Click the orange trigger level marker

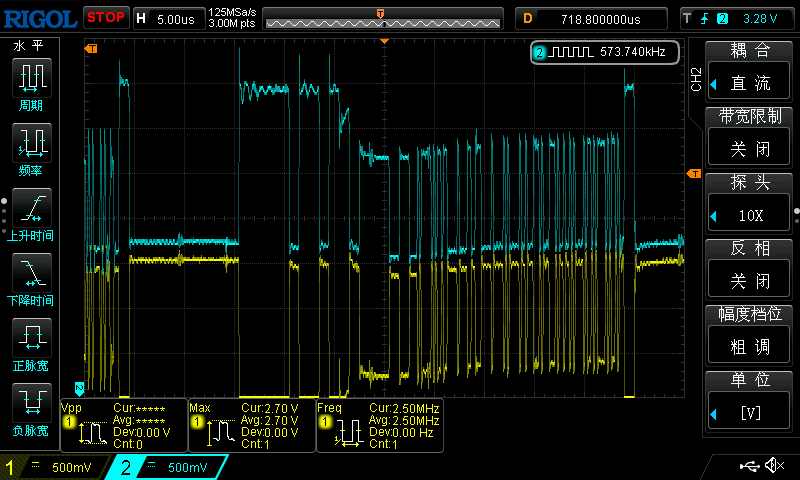693,174
